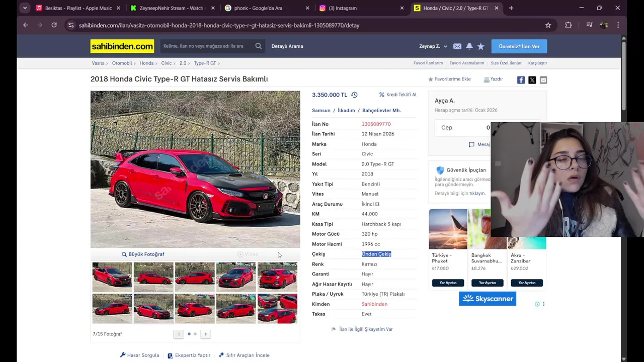Click Büyük Fotoğraf link

(x=143, y=254)
